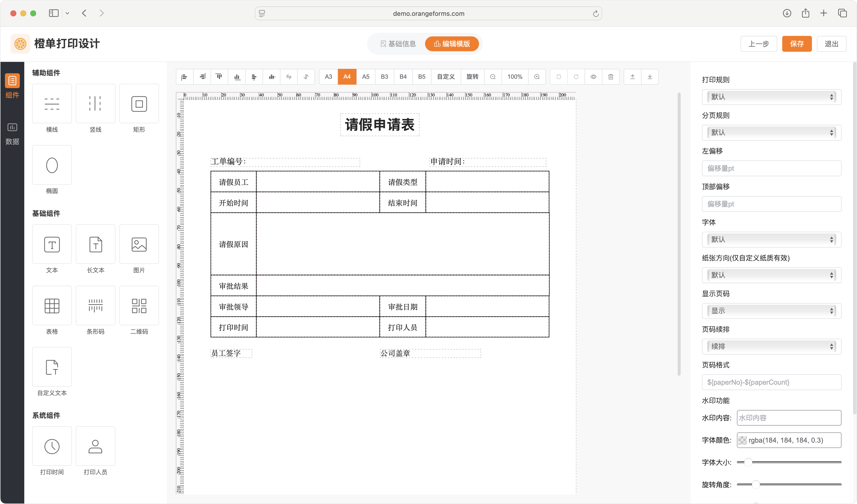Switch to the 基础信息 tab

click(x=398, y=44)
